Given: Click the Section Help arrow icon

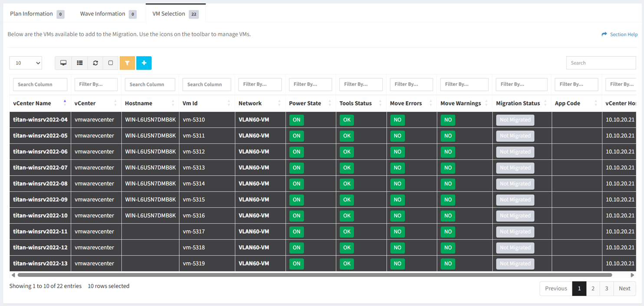Looking at the screenshot, I should tap(604, 34).
